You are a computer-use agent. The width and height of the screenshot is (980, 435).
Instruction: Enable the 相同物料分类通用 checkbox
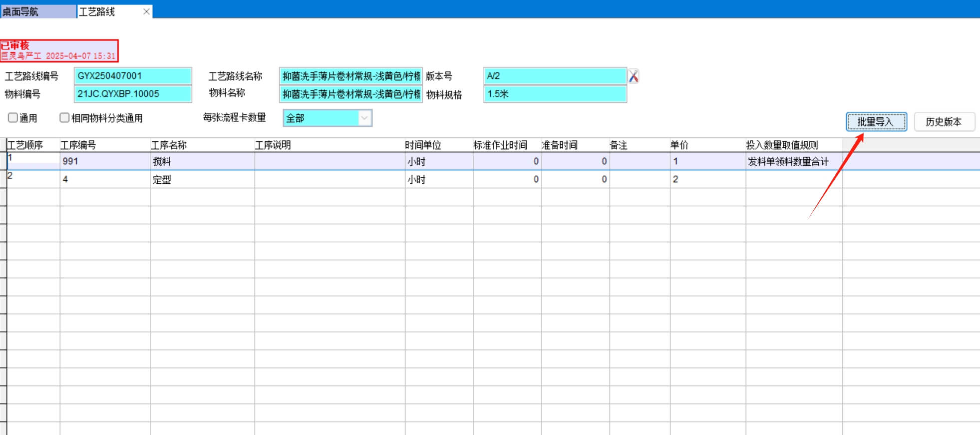click(64, 118)
